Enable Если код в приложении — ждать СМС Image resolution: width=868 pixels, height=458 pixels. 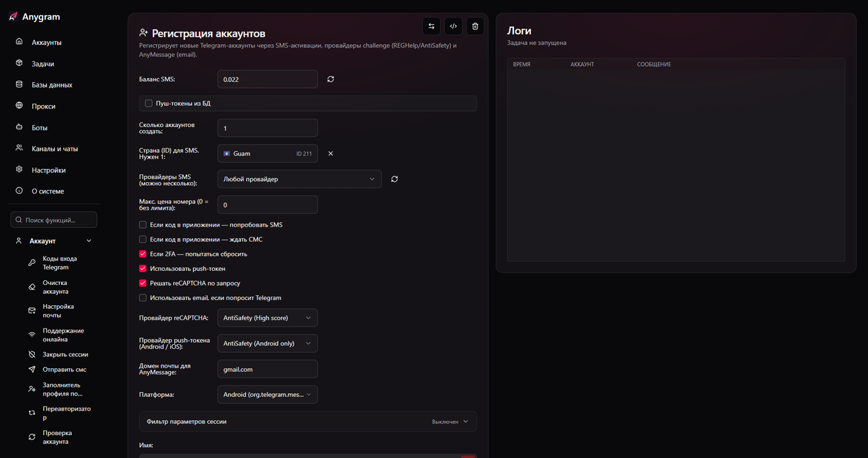click(143, 240)
